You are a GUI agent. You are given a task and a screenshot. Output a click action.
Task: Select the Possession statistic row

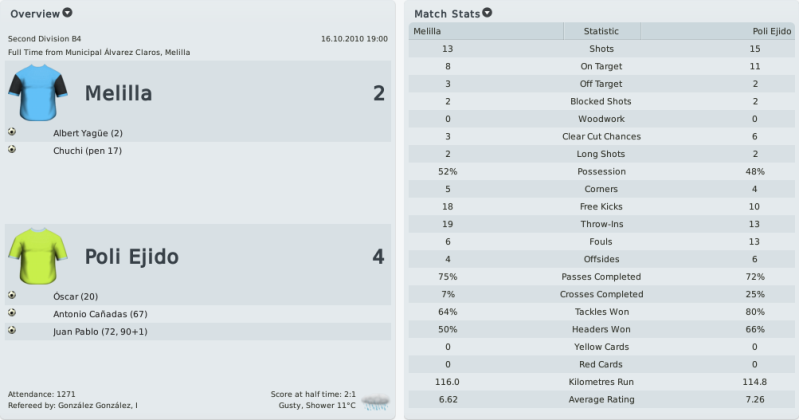[x=601, y=172]
